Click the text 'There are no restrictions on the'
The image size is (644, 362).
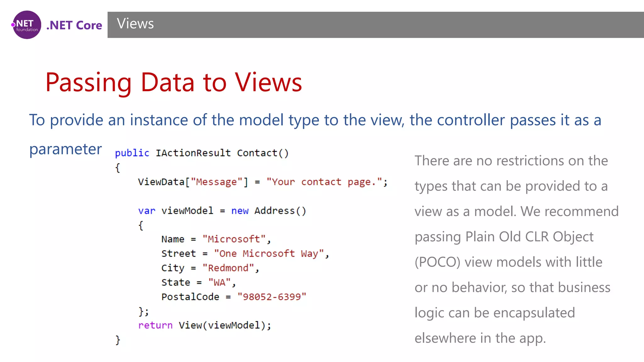[511, 161]
